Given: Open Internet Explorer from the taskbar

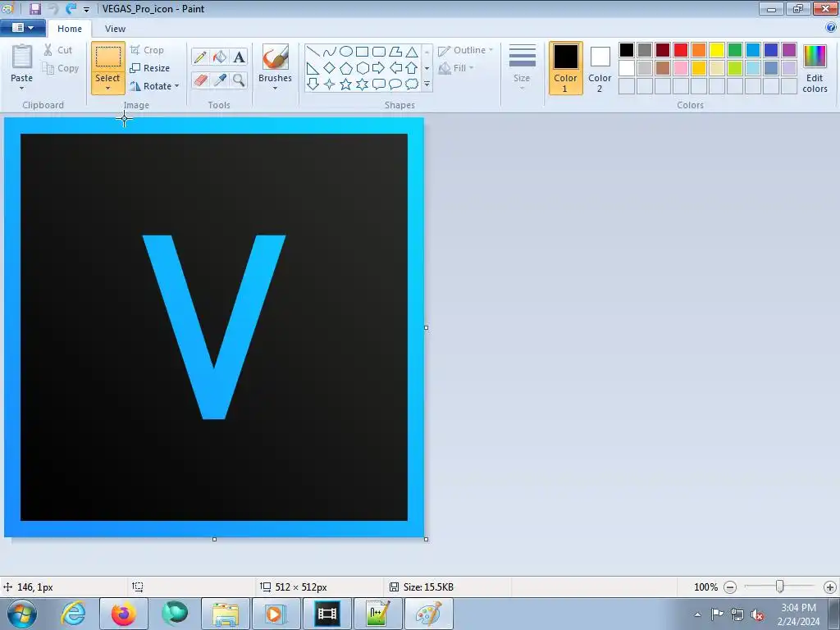Looking at the screenshot, I should coord(73,614).
